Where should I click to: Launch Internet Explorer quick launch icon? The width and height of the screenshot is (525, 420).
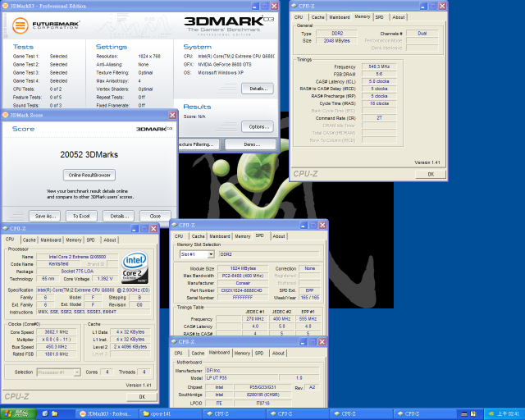[x=45, y=413]
